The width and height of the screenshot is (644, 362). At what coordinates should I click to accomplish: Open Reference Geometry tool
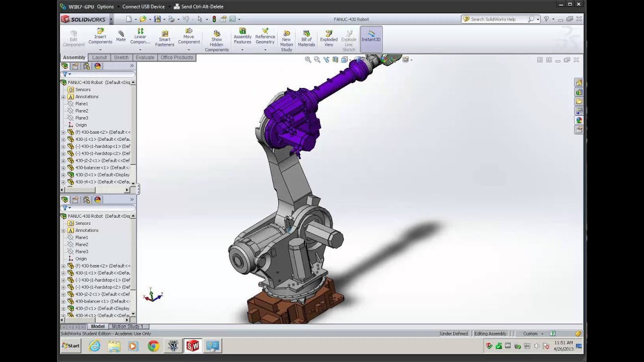(x=265, y=37)
